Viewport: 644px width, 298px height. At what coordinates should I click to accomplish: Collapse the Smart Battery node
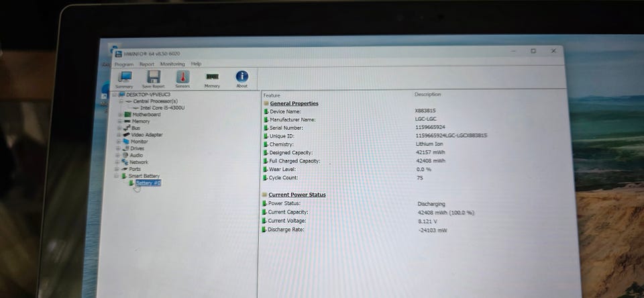click(x=117, y=176)
